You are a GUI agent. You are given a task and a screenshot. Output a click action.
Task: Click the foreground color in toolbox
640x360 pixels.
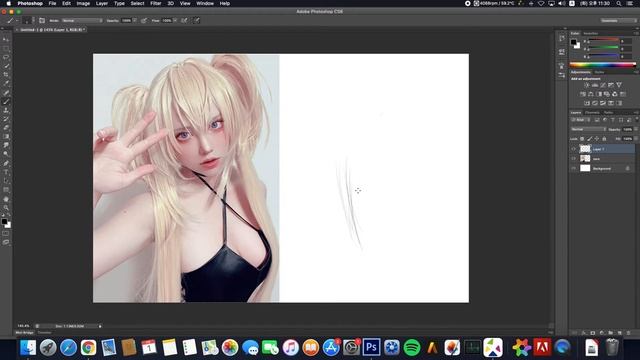(x=4, y=222)
